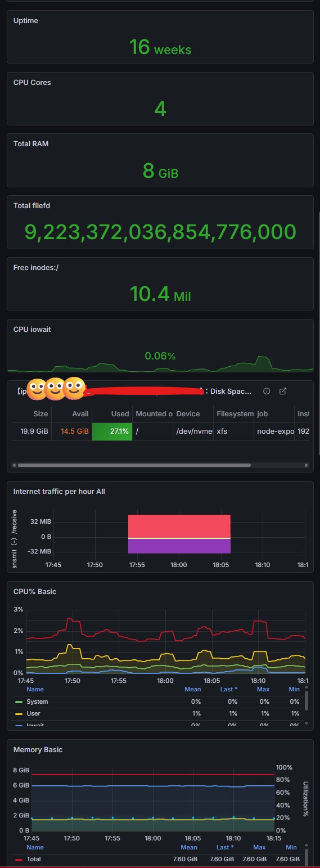Click the 19.9 GiB size cell
The width and height of the screenshot is (320, 868).
[31, 431]
